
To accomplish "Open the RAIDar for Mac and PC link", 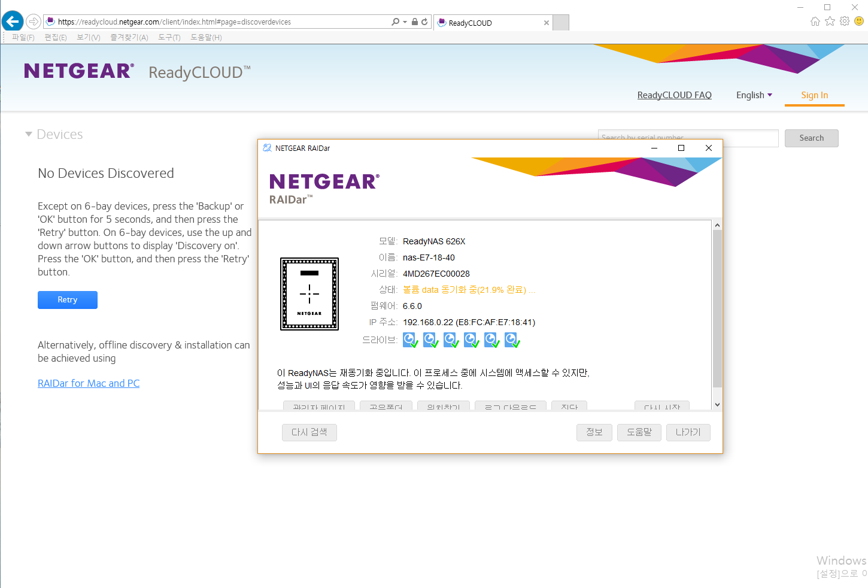I will (x=89, y=383).
